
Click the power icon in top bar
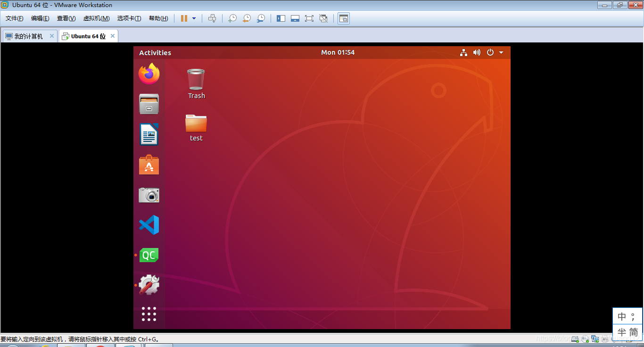point(490,52)
